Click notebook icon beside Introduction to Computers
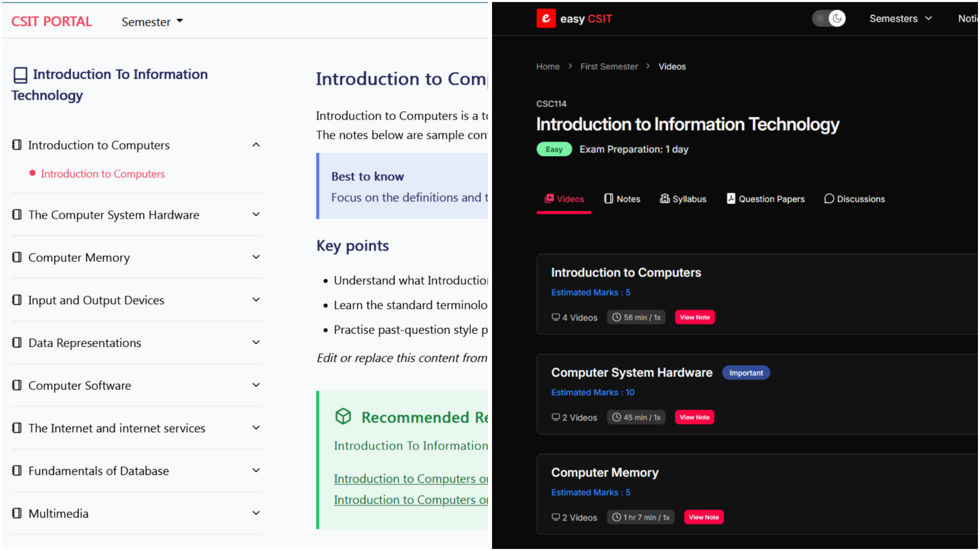 point(17,144)
